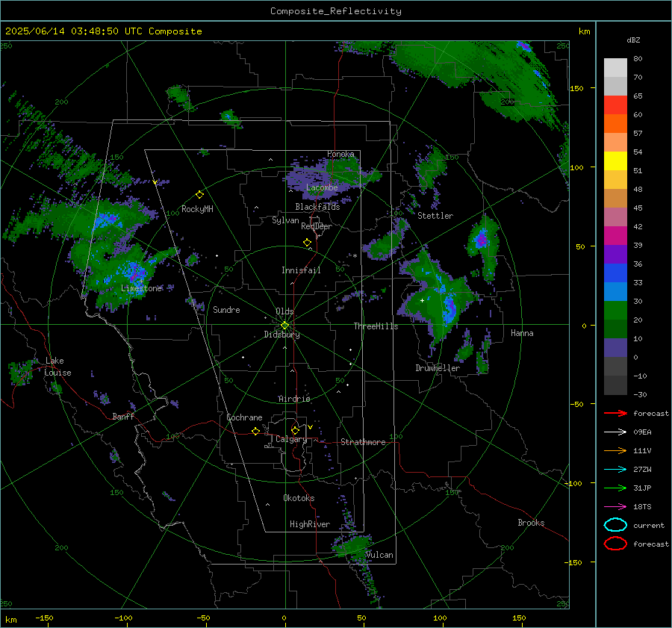The width and height of the screenshot is (672, 628).
Task: Click the Banff city label
Action: click(x=123, y=417)
